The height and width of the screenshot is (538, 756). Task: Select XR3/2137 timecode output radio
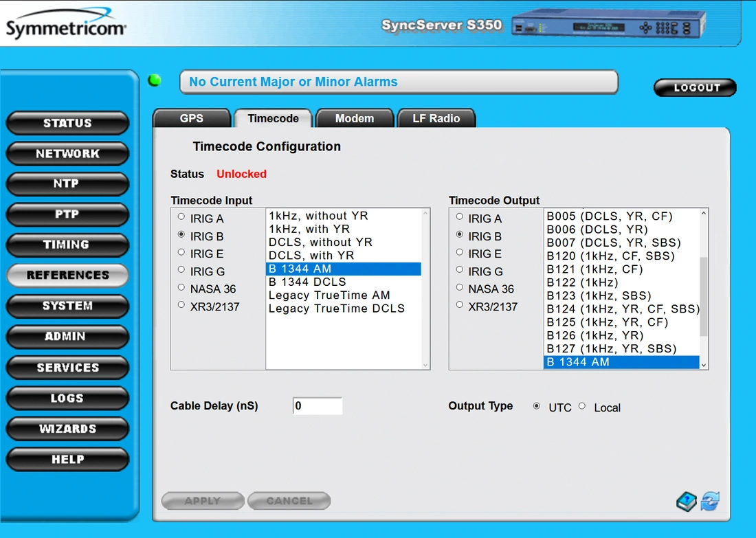pos(460,305)
